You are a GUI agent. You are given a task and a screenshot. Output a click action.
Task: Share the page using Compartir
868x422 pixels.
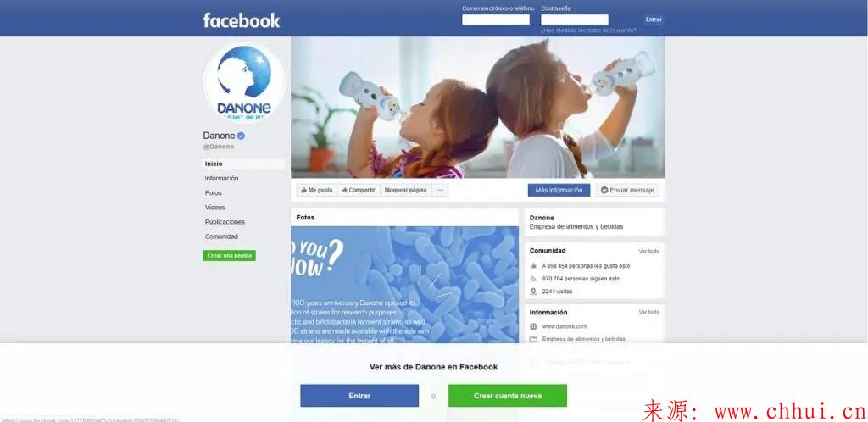click(359, 191)
